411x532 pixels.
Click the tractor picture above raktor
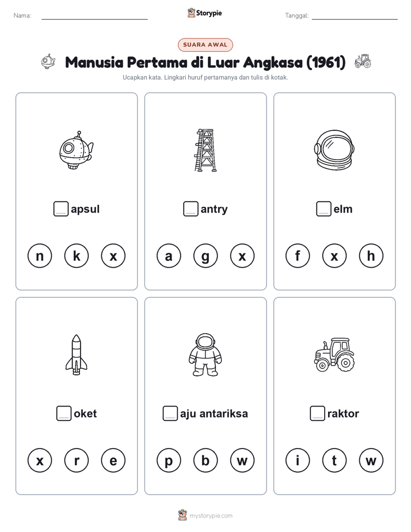[334, 355]
